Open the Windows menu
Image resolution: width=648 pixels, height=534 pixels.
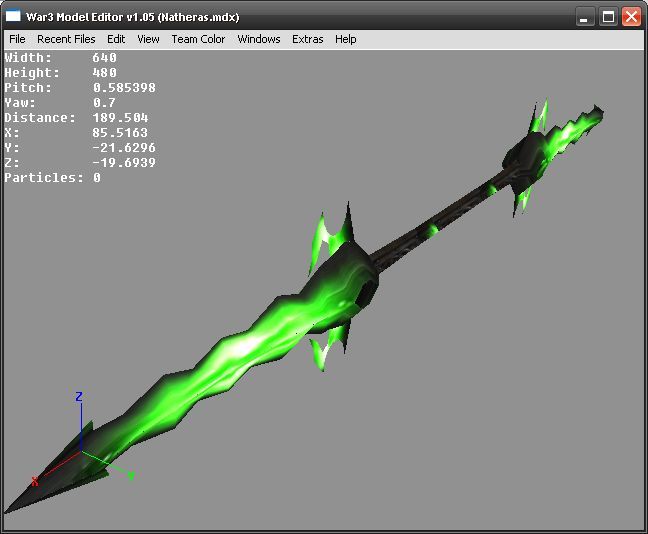coord(259,39)
